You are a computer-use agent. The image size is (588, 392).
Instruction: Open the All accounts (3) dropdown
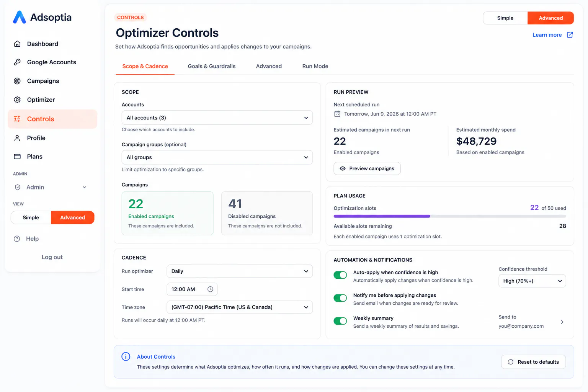click(x=217, y=118)
